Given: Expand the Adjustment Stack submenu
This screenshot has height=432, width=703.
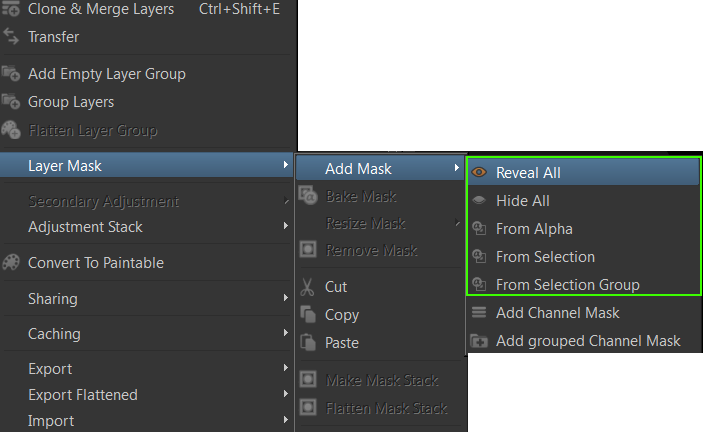Looking at the screenshot, I should click(286, 227).
